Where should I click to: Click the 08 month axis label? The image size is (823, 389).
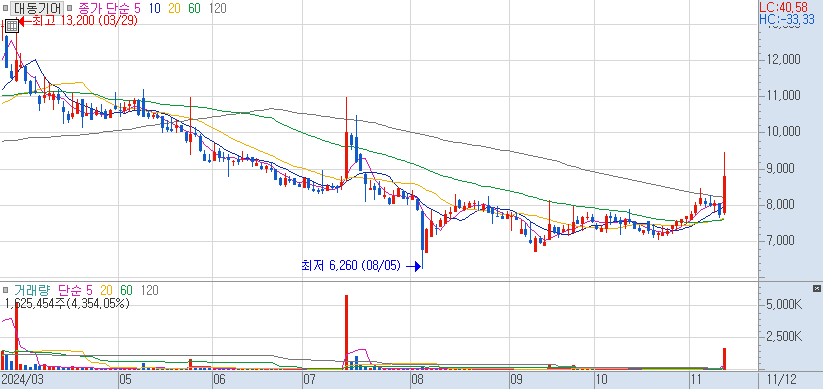[x=418, y=380]
